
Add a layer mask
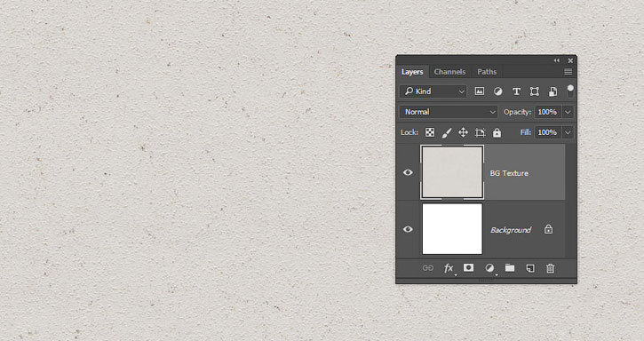[x=468, y=268]
